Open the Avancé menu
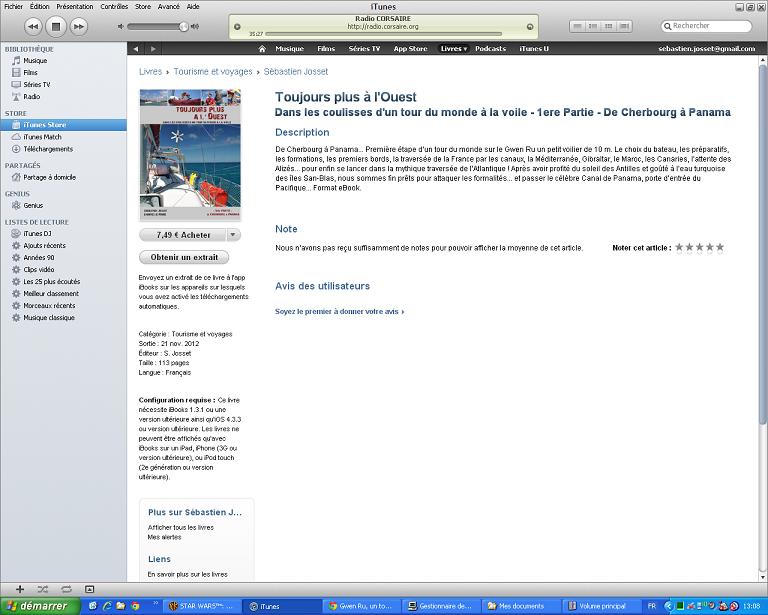The width and height of the screenshot is (768, 615). point(168,6)
